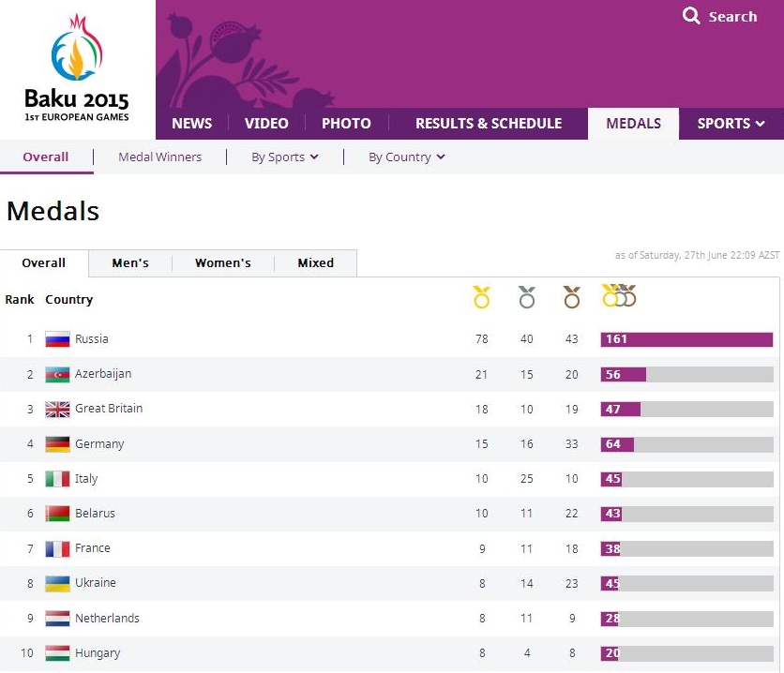Open the By Country dropdown
Screen dimensions: 784x673
406,157
